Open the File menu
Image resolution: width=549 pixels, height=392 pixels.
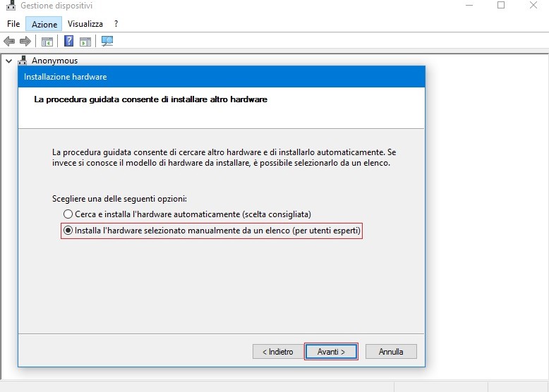tap(13, 24)
